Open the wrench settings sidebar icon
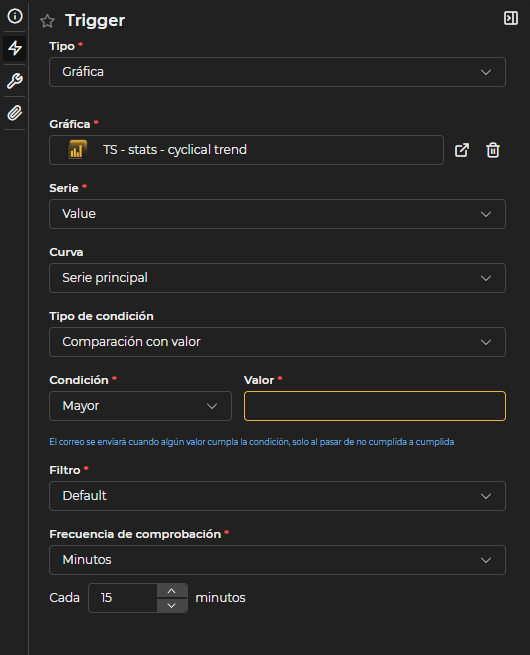 click(15, 81)
